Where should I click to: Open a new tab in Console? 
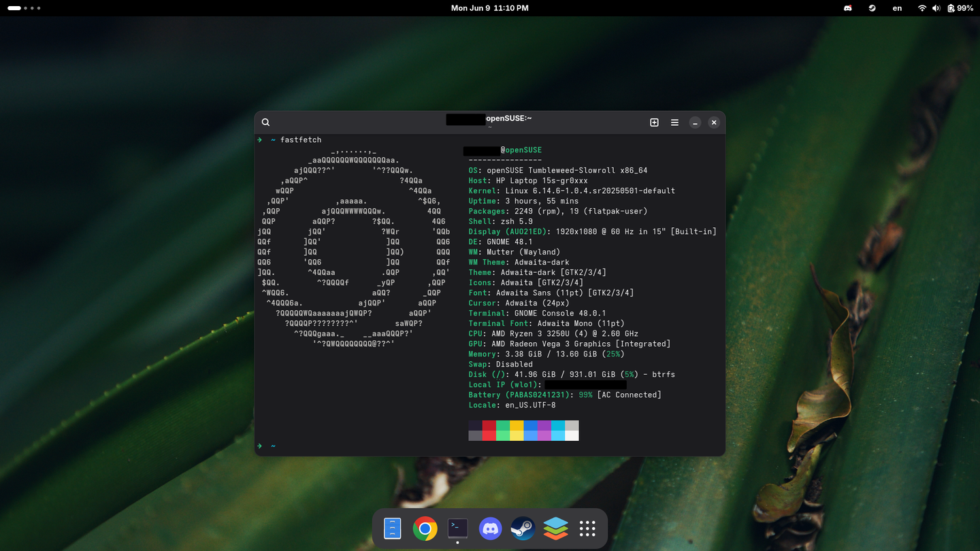pyautogui.click(x=654, y=122)
